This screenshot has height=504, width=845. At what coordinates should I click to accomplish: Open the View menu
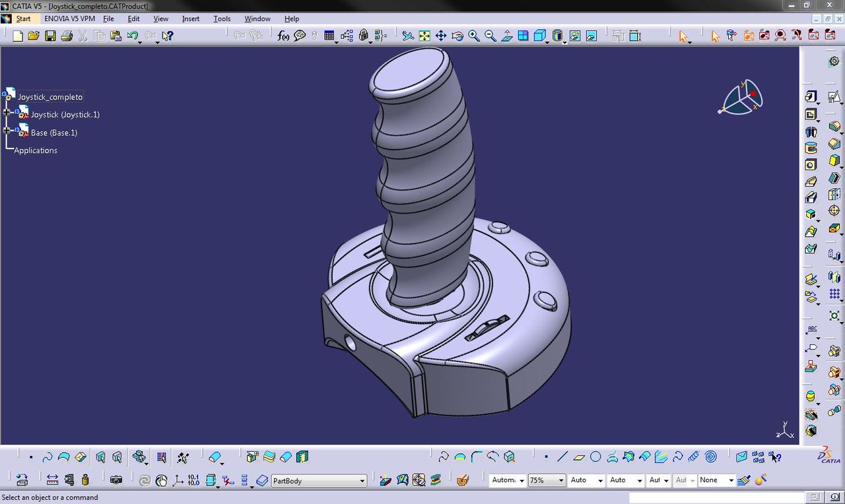(x=160, y=18)
